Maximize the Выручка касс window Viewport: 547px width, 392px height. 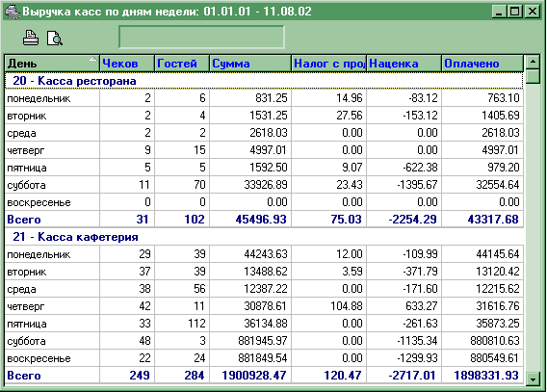(515, 12)
